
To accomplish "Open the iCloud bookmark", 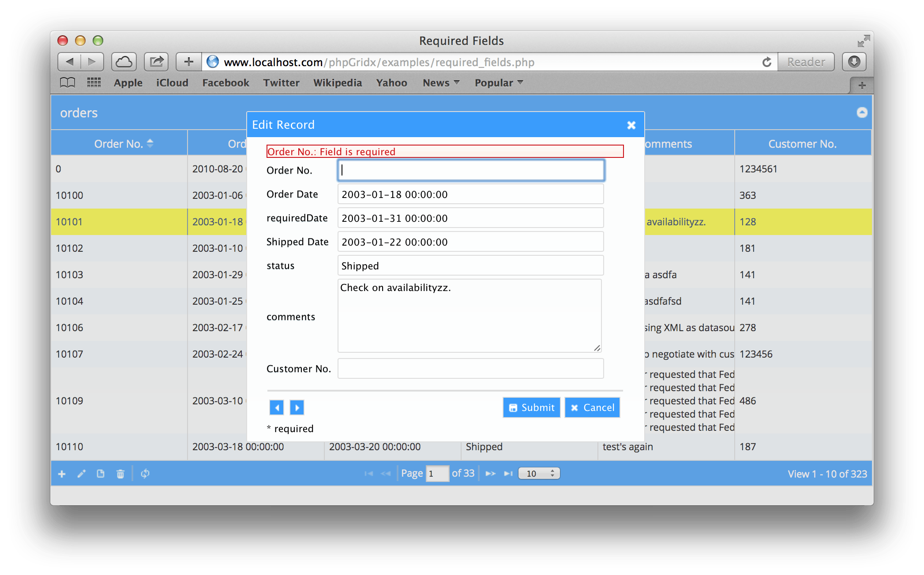I will 172,82.
